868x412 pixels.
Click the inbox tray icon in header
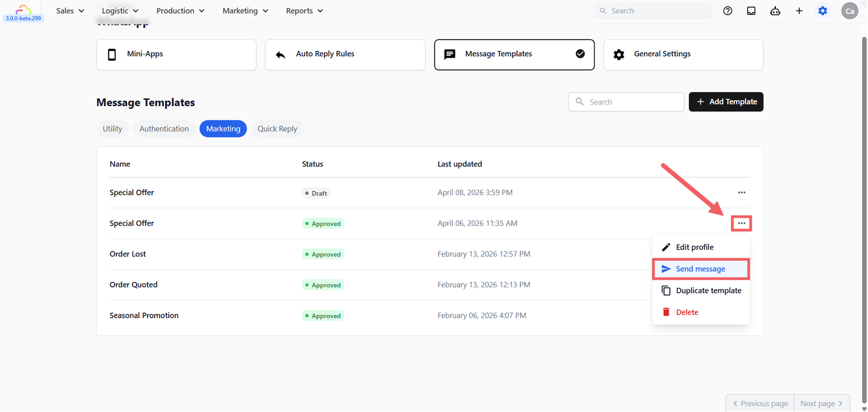pos(751,11)
